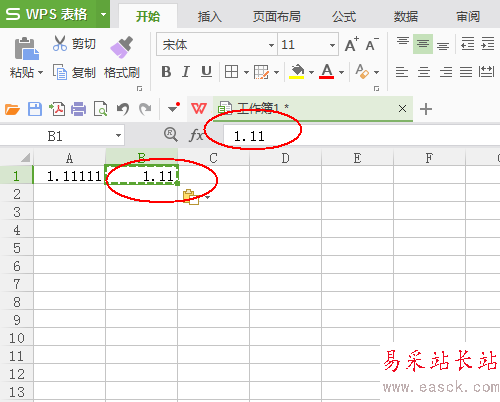Expand the Paste (粘贴) dropdown arrow
The height and width of the screenshot is (402, 500).
click(40, 72)
